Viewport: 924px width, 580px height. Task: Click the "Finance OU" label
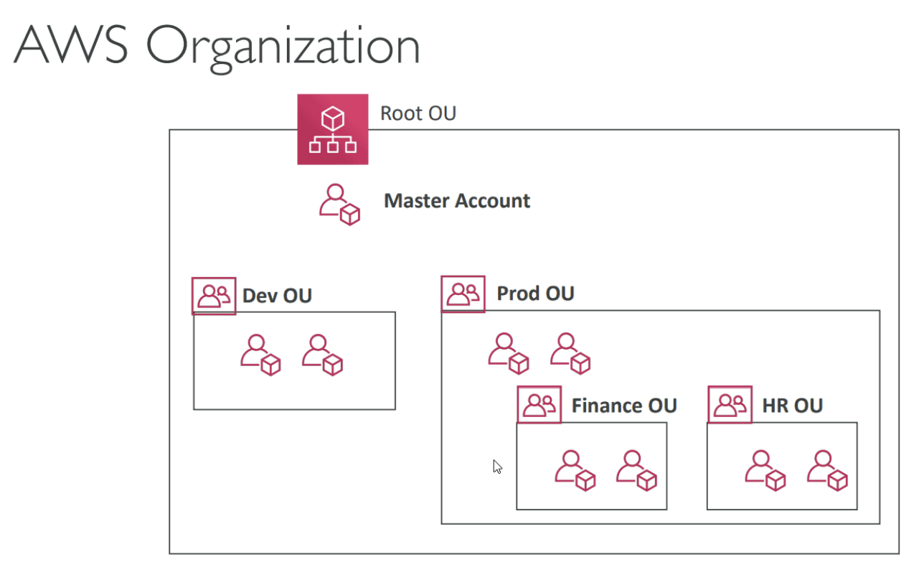624,406
